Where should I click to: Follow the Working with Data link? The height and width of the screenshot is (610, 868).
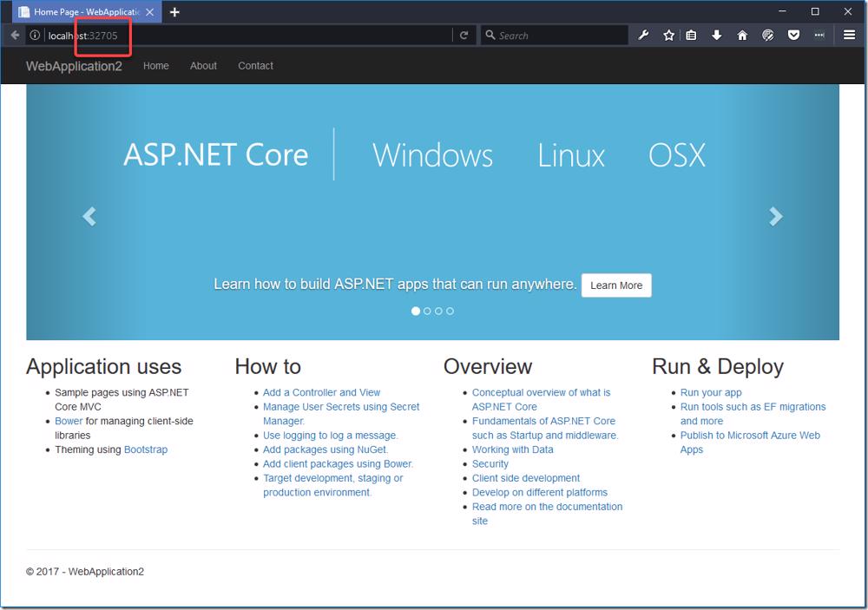(x=513, y=449)
